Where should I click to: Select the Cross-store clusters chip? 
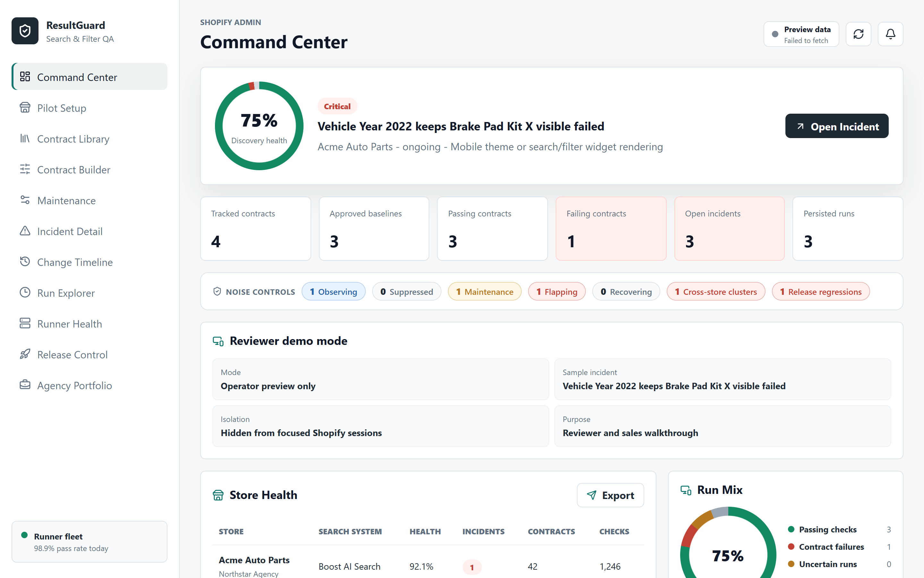click(715, 292)
